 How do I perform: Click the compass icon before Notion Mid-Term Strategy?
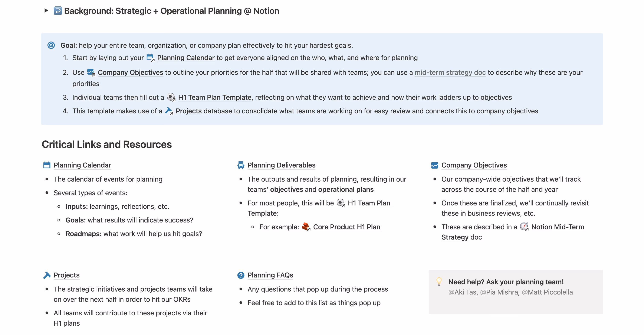pyautogui.click(x=524, y=227)
